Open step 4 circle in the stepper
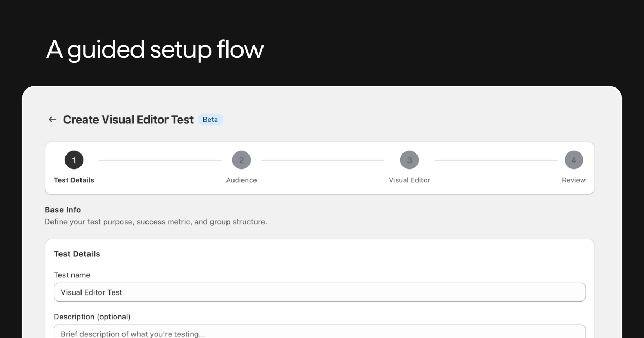Viewport: 644px width, 338px height. 574,160
